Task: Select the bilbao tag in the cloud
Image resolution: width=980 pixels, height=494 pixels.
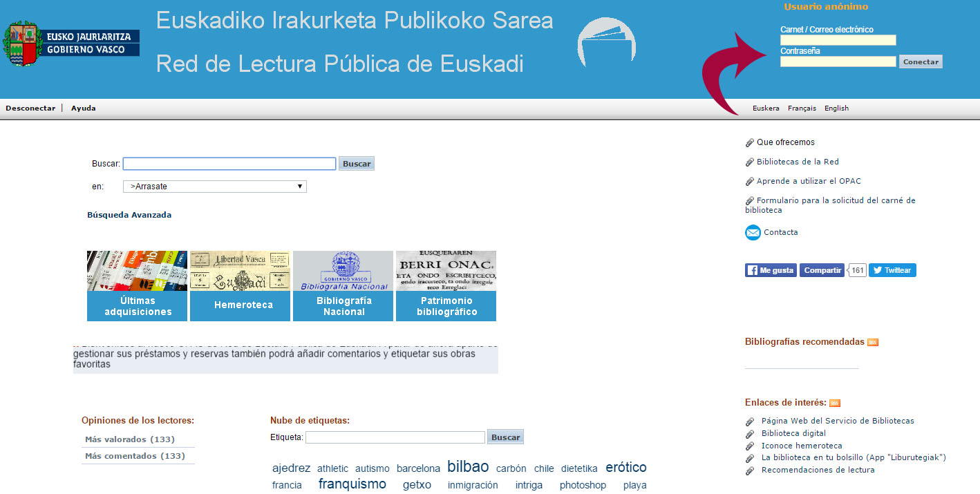Action: click(x=468, y=466)
